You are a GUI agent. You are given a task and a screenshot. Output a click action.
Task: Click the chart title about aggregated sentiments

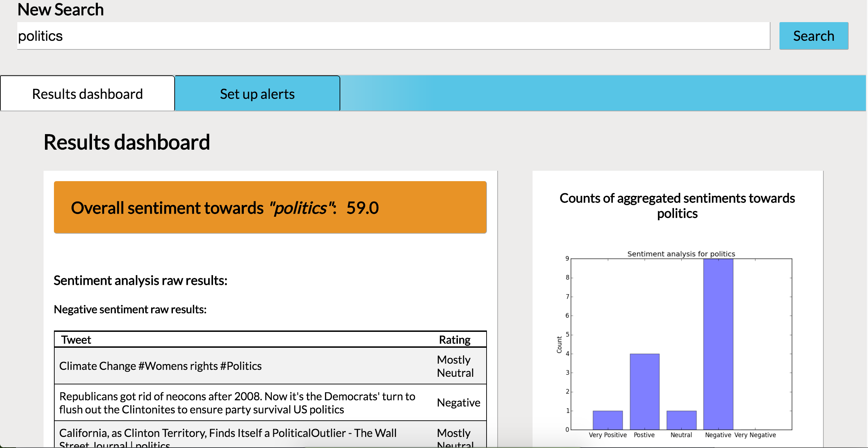tap(677, 206)
